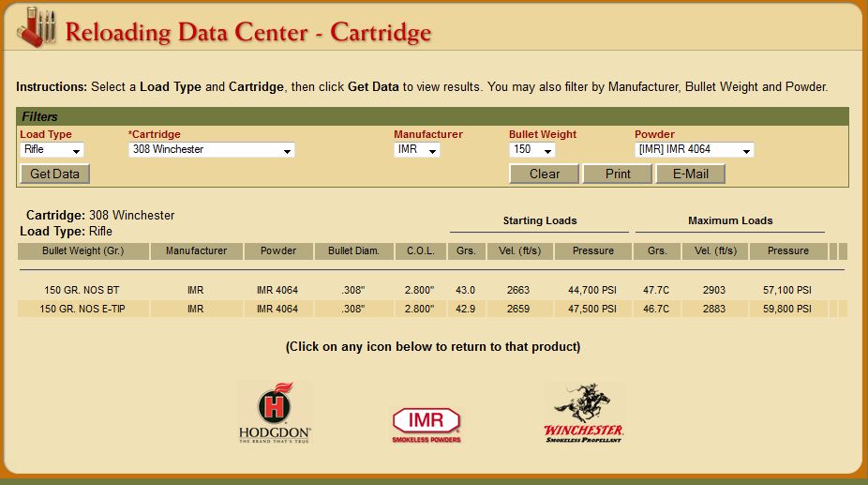Click the E-Mail button

tap(690, 174)
